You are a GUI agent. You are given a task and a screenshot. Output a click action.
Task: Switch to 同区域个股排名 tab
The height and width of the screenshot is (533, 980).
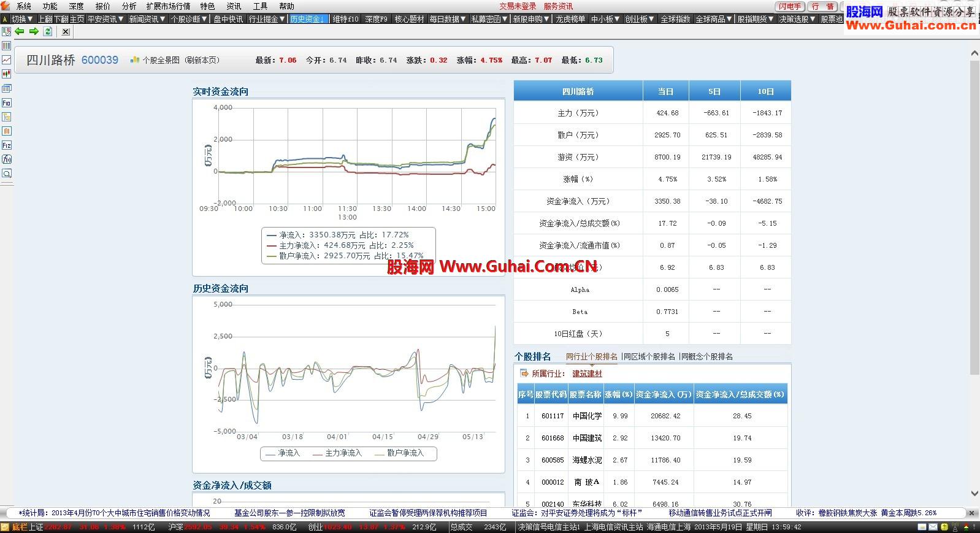pyautogui.click(x=649, y=356)
